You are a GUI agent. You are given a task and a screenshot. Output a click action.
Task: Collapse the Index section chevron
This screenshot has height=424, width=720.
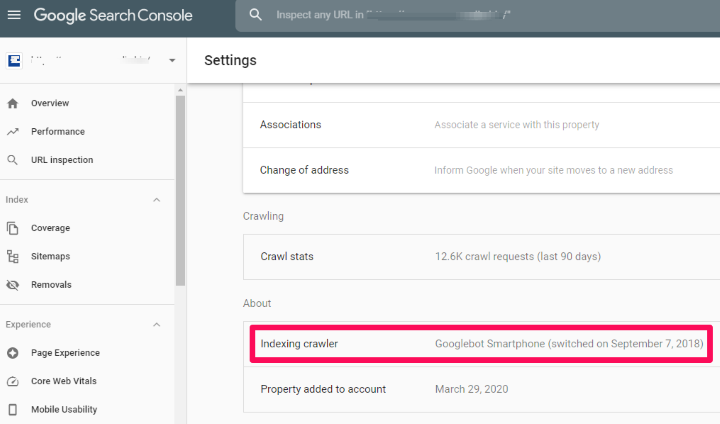pos(157,200)
